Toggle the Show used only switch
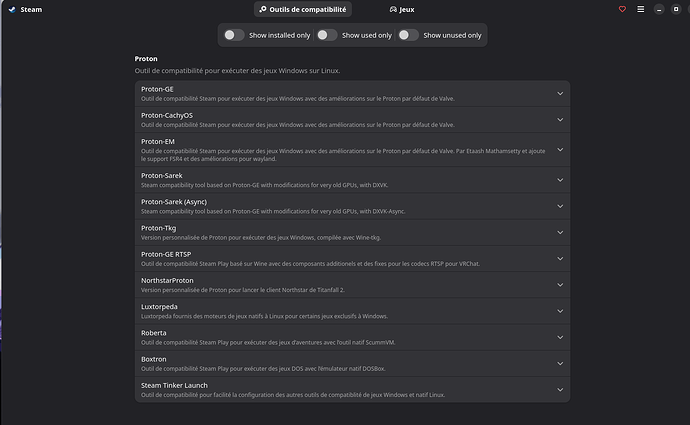690x425 pixels. click(x=326, y=35)
